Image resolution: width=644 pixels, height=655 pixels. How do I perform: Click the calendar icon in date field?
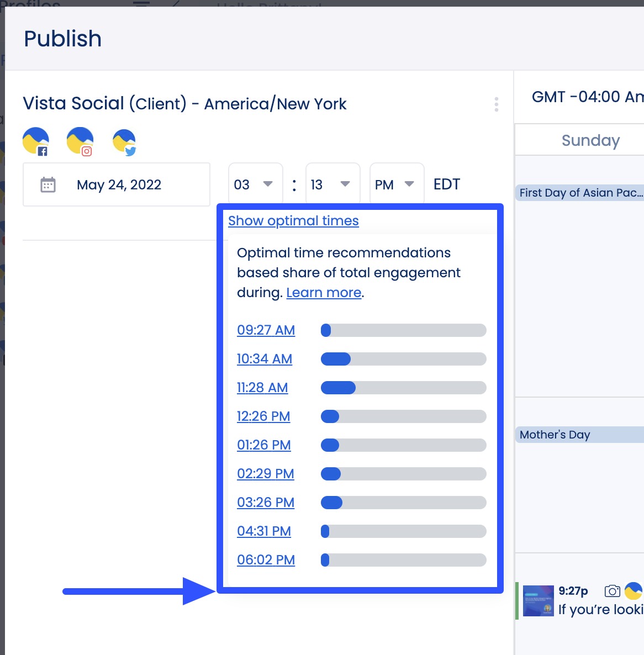point(48,184)
